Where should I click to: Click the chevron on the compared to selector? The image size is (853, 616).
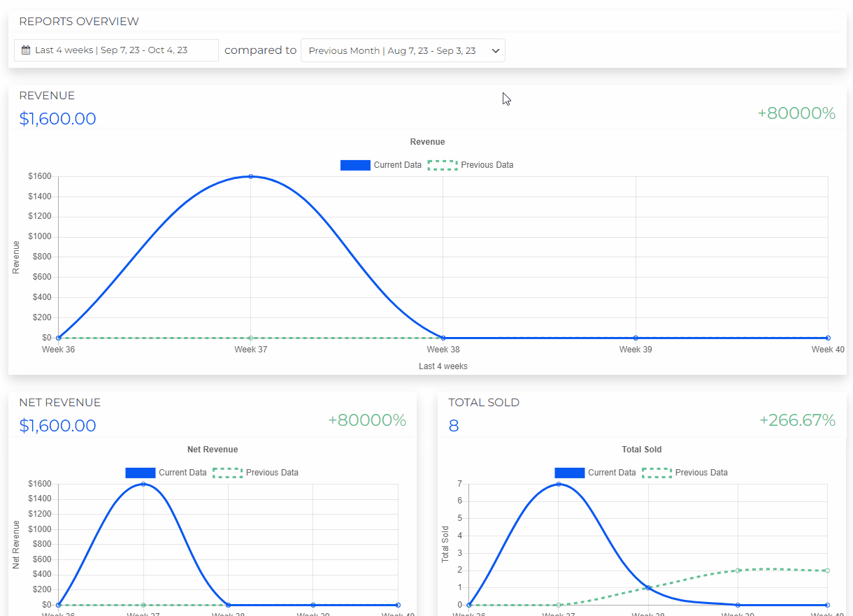coord(496,50)
